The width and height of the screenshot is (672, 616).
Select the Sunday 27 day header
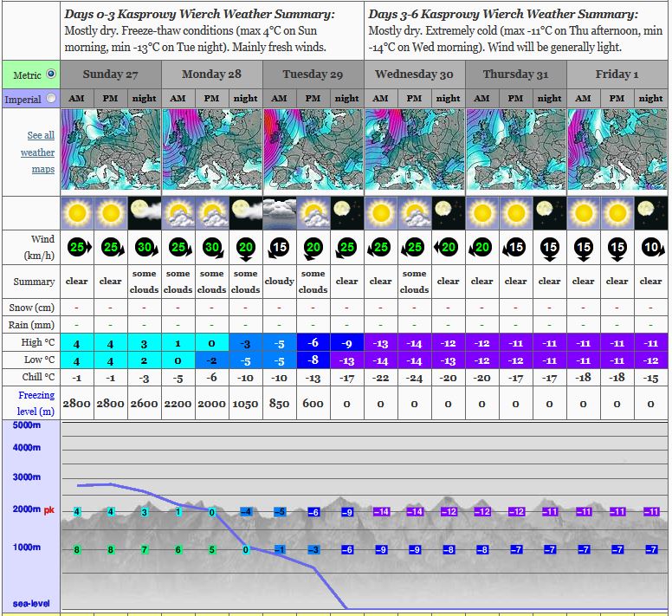point(110,75)
